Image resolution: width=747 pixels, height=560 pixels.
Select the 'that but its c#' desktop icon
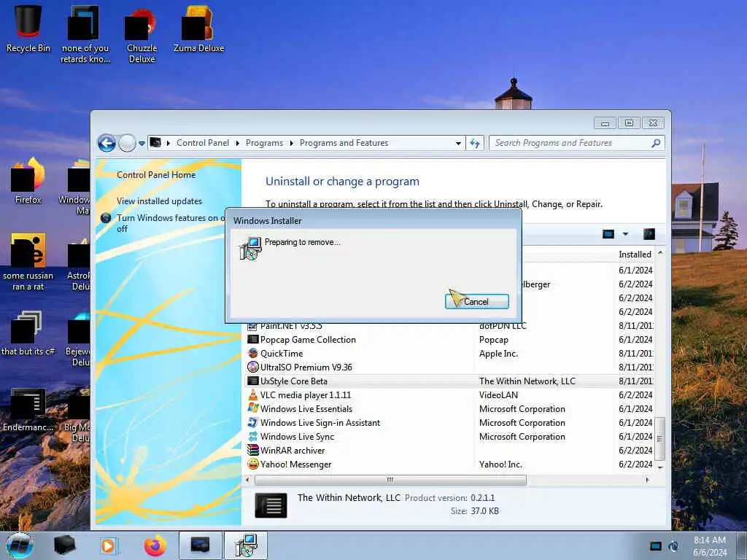28,333
